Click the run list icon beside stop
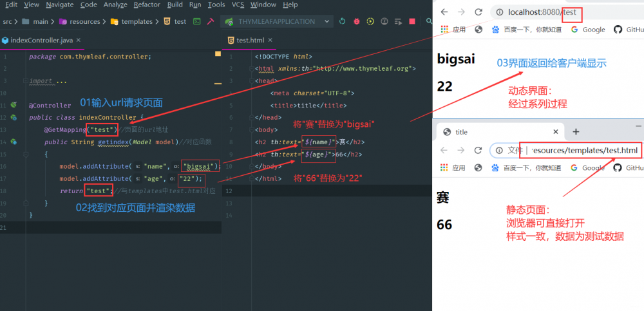 (398, 21)
